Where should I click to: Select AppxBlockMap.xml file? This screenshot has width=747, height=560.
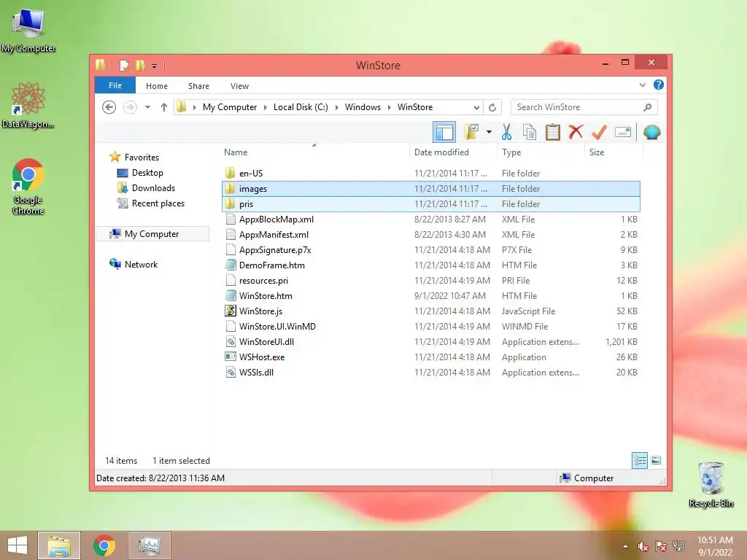pyautogui.click(x=430, y=219)
